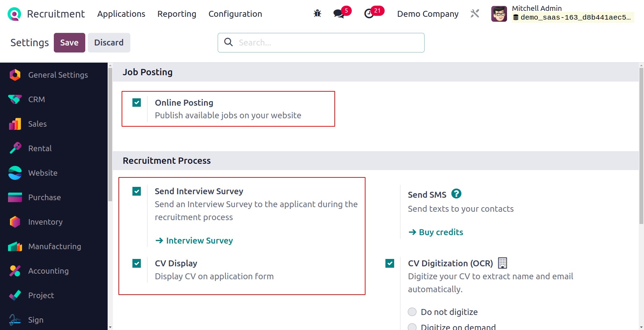Select Accounting in the sidebar
Viewport: 644px width, 330px height.
[54, 271]
